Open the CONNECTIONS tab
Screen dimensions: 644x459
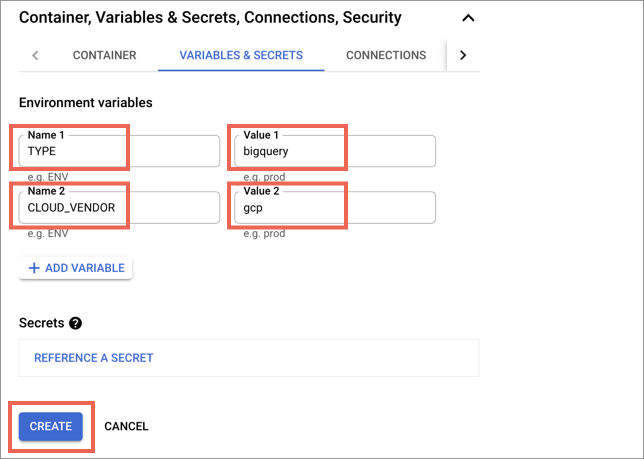pyautogui.click(x=386, y=55)
